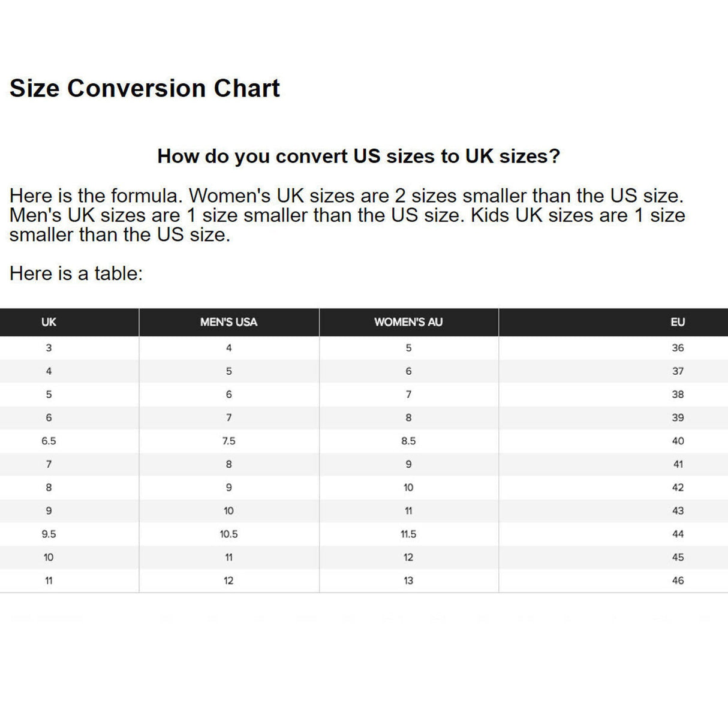Click the EU column header
Viewport: 728px width, 728px height.
678,322
